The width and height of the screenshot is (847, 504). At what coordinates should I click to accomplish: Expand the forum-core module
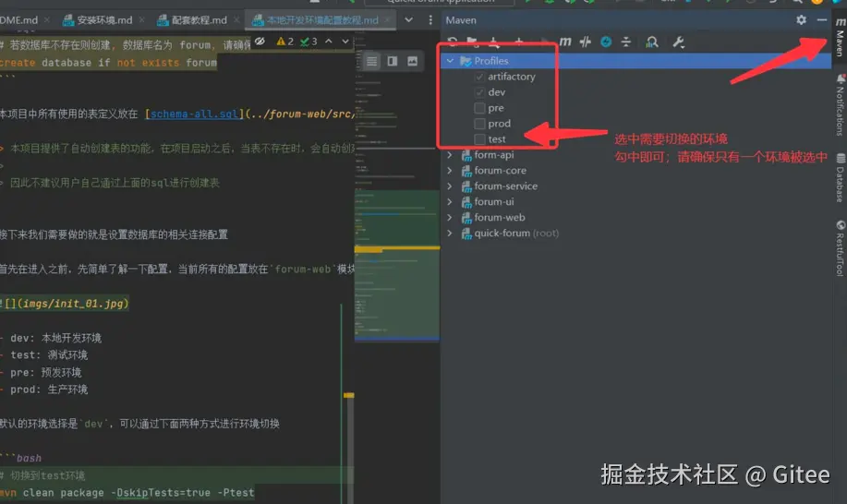point(450,171)
